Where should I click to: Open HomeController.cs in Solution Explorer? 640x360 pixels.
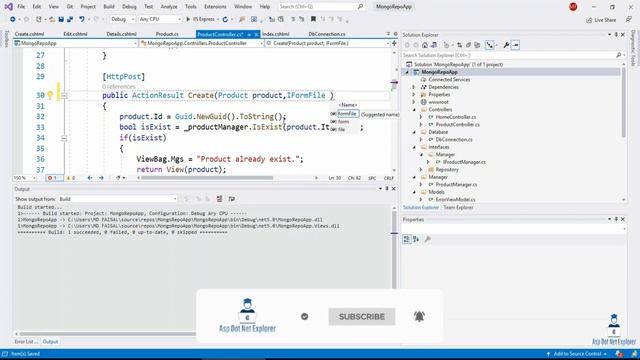(456, 117)
